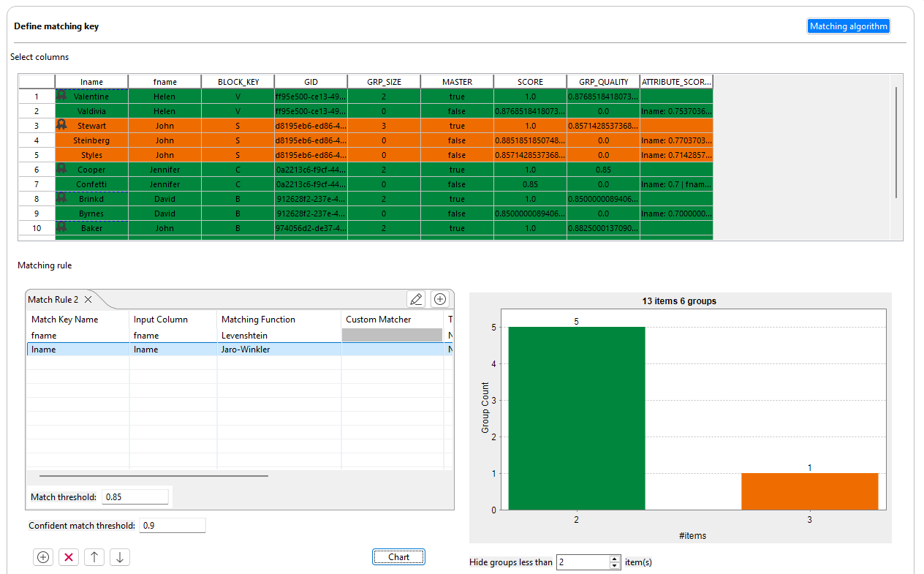Image resolution: width=924 pixels, height=574 pixels.
Task: Click the add row plus icon below thresholds
Action: 43,557
